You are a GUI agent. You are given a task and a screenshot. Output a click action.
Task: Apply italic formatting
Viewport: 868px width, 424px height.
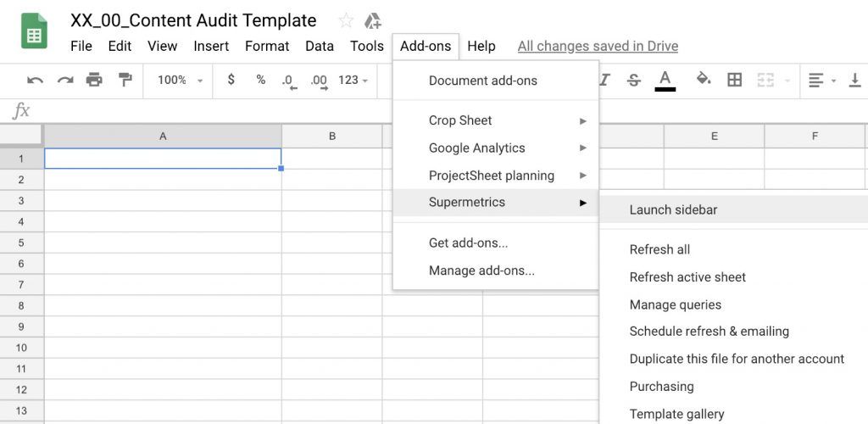pos(604,81)
